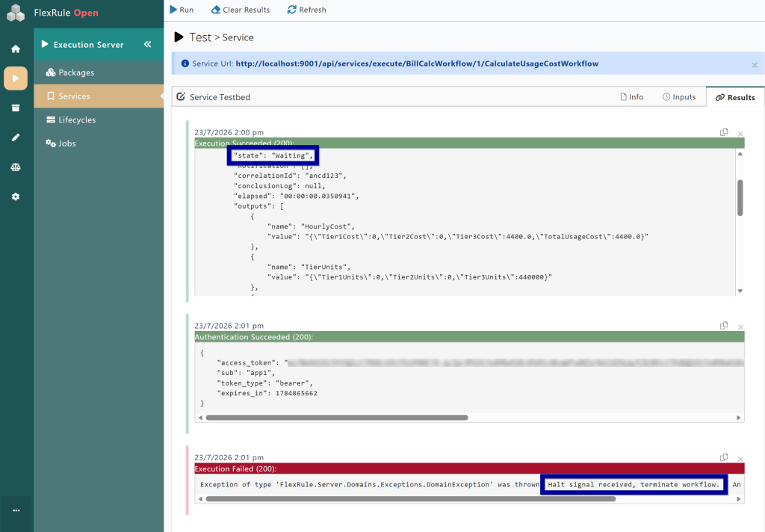The width and height of the screenshot is (765, 532).
Task: Copy the Execution Failed result
Action: point(724,457)
